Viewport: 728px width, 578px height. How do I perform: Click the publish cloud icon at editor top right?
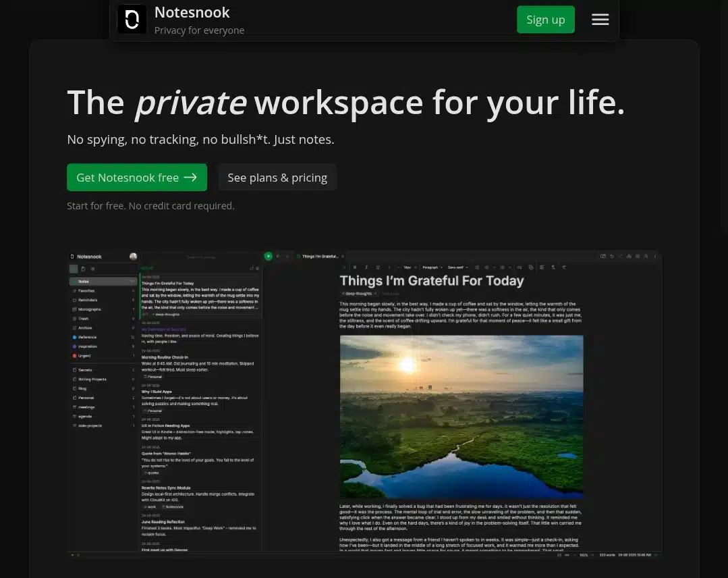tap(629, 256)
